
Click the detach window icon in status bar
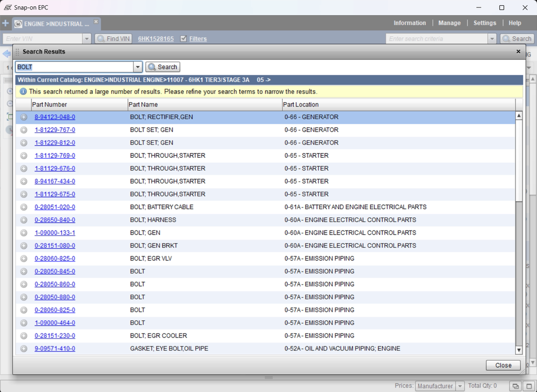[x=515, y=386]
